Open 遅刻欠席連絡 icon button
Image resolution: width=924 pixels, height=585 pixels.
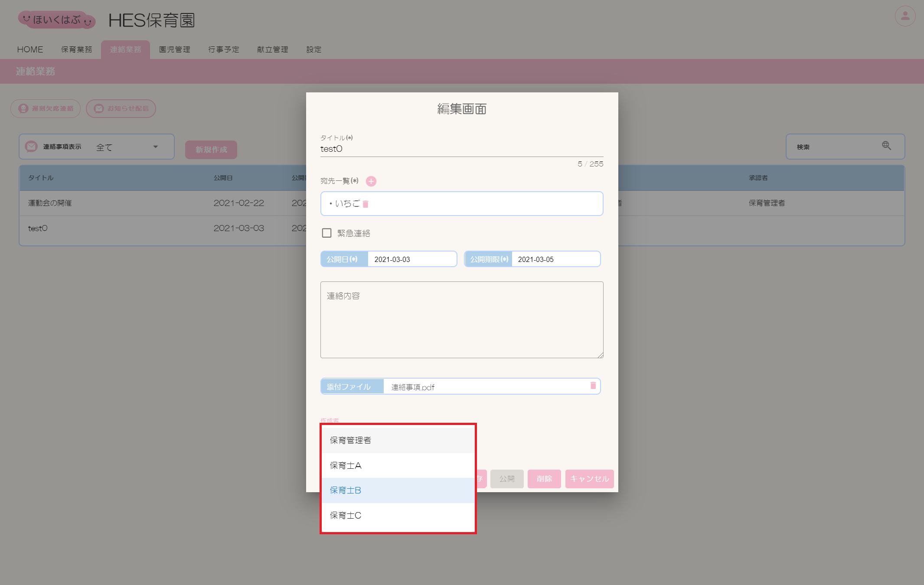click(46, 108)
